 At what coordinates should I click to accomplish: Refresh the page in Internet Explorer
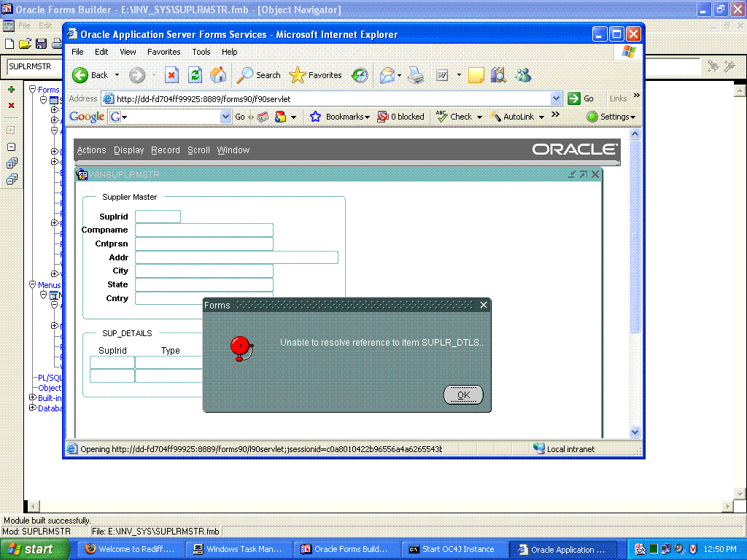coord(195,75)
